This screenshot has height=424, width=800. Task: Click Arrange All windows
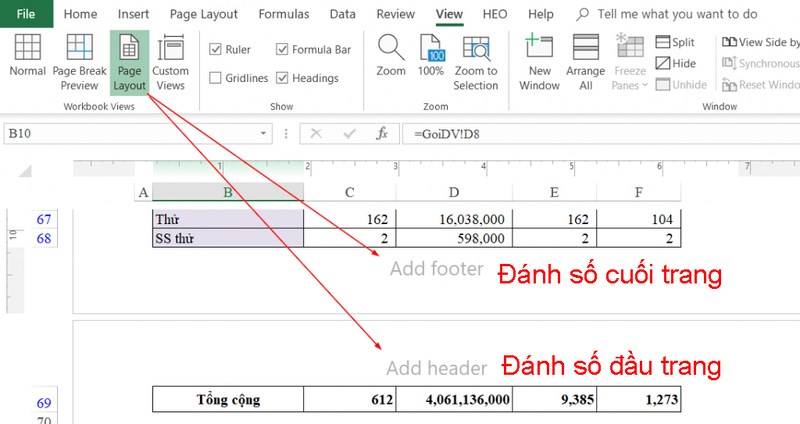click(586, 62)
